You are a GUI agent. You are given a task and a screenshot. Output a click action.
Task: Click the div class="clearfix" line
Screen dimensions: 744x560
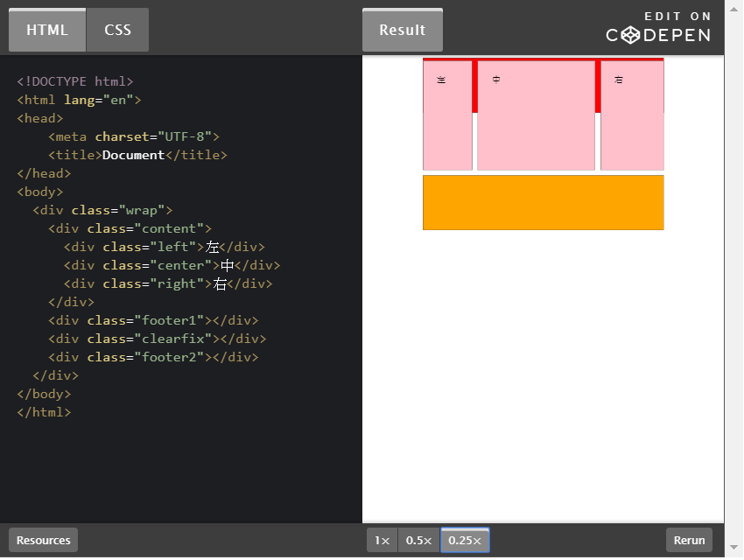click(x=157, y=339)
